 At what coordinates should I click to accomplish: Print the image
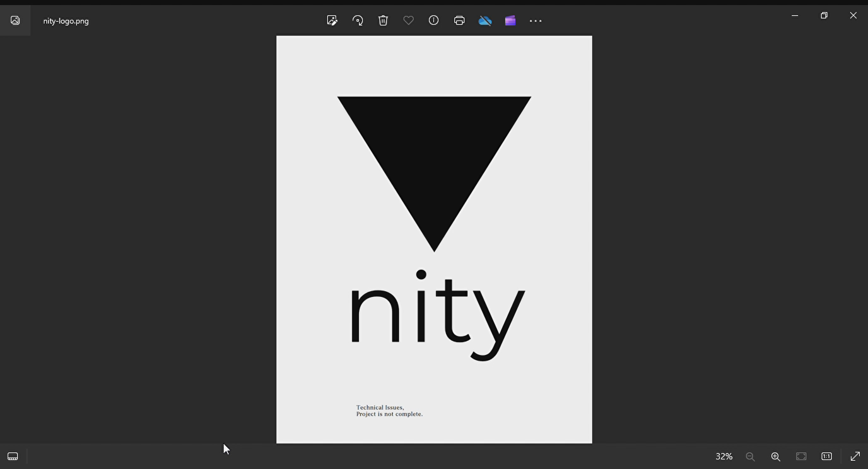(x=459, y=21)
